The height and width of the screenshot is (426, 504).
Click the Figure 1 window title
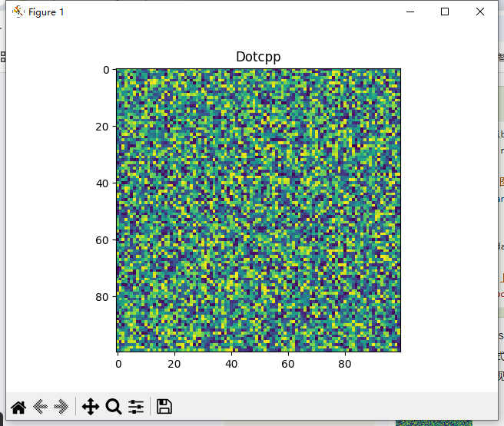pos(46,12)
